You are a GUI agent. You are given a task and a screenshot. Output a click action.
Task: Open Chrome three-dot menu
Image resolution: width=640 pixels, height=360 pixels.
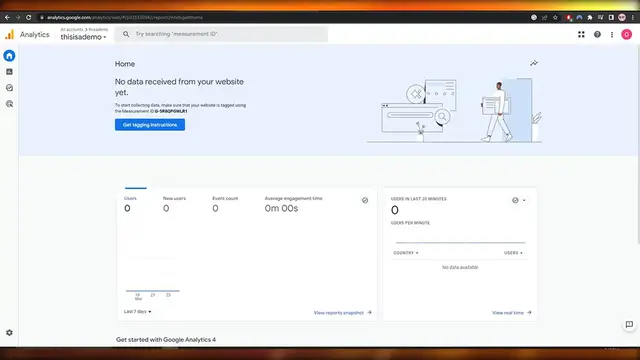pyautogui.click(x=633, y=17)
